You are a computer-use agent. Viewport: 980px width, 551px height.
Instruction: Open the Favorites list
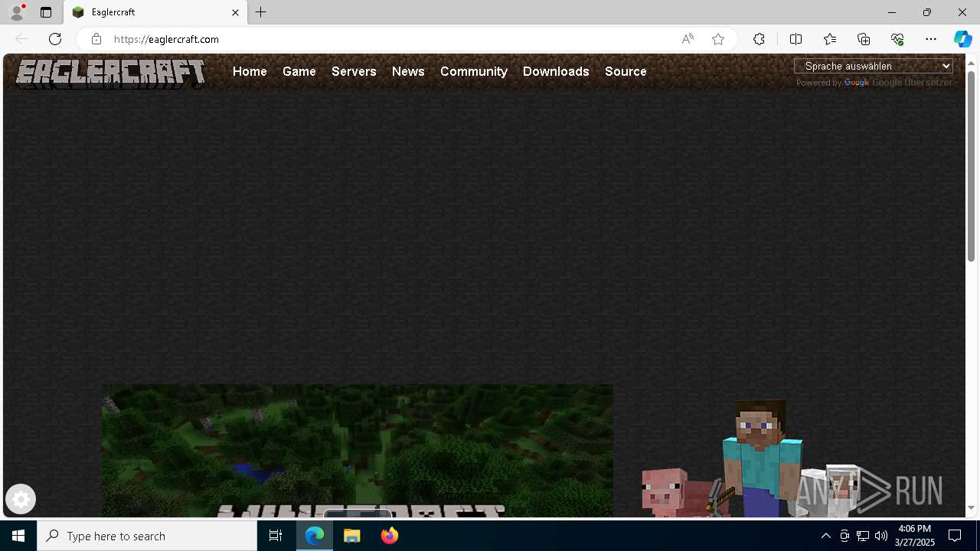(x=830, y=39)
